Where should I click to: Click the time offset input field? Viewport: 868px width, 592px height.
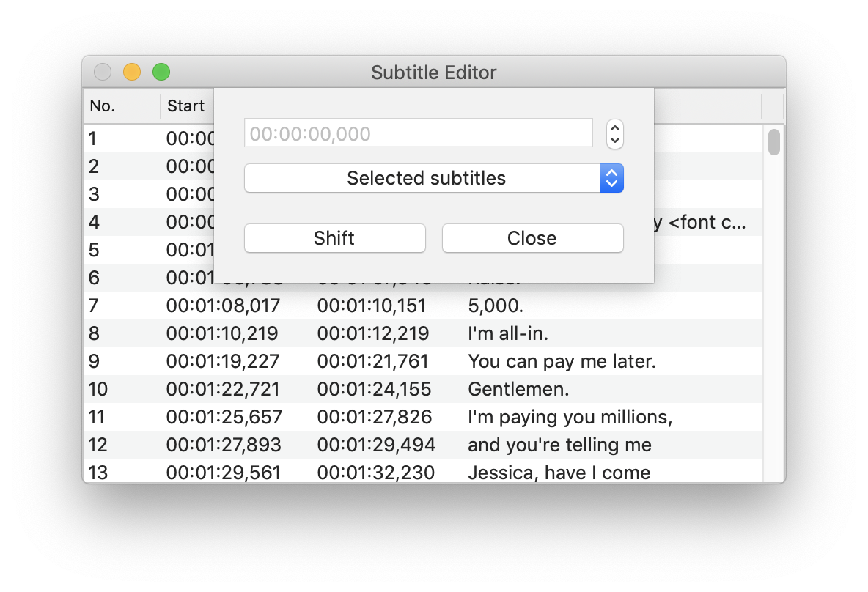pos(418,133)
